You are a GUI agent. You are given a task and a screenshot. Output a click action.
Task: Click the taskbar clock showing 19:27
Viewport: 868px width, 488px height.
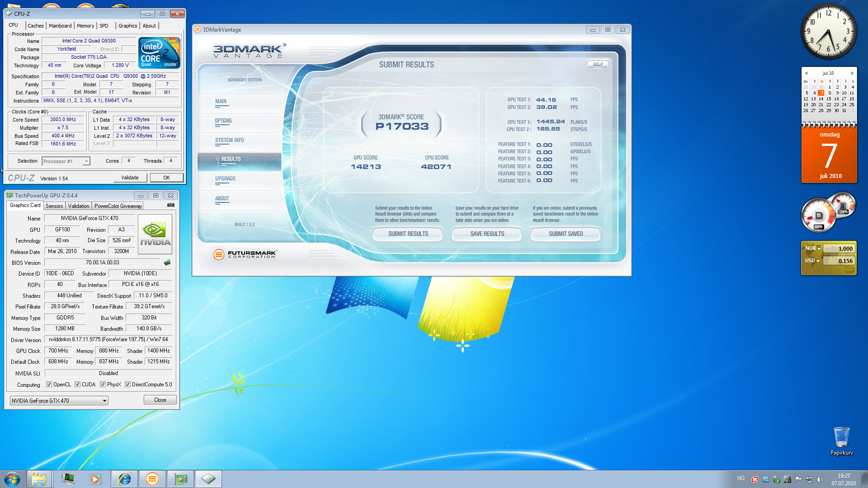tap(844, 479)
